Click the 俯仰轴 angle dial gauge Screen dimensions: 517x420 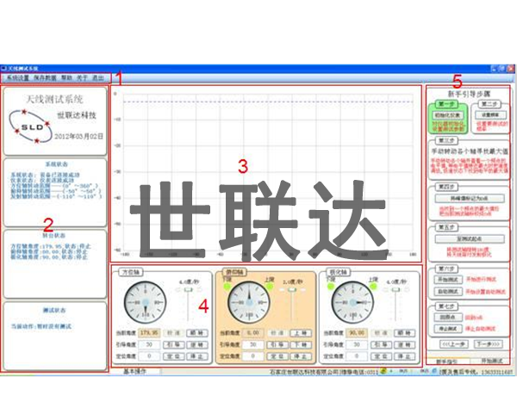[249, 302]
